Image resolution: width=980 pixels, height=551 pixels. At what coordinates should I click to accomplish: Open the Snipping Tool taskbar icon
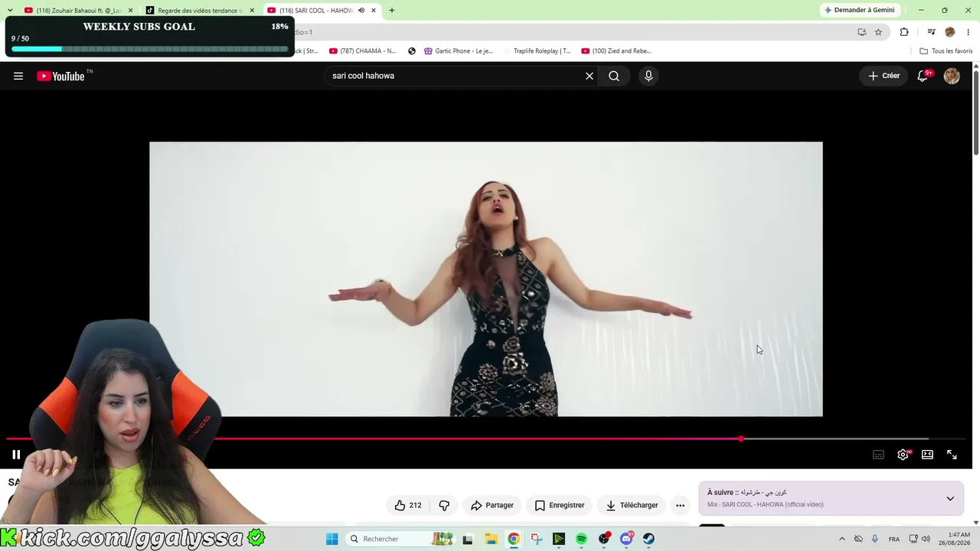(536, 539)
